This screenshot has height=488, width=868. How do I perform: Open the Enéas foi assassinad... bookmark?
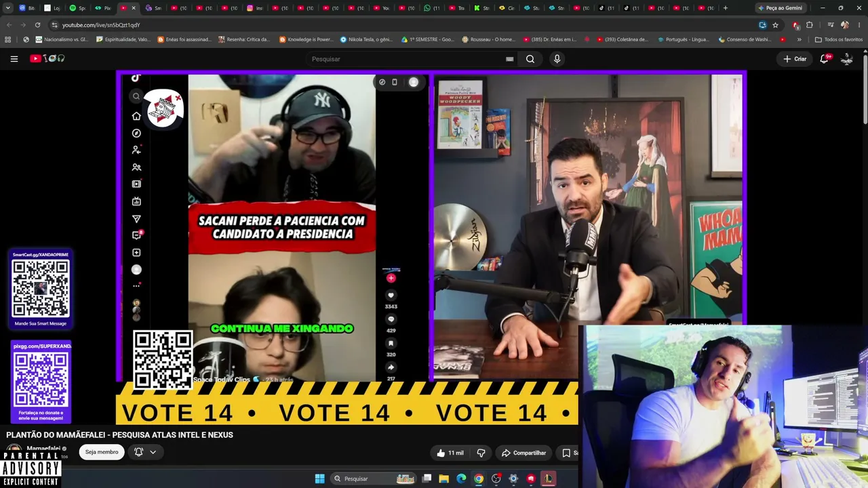point(184,39)
